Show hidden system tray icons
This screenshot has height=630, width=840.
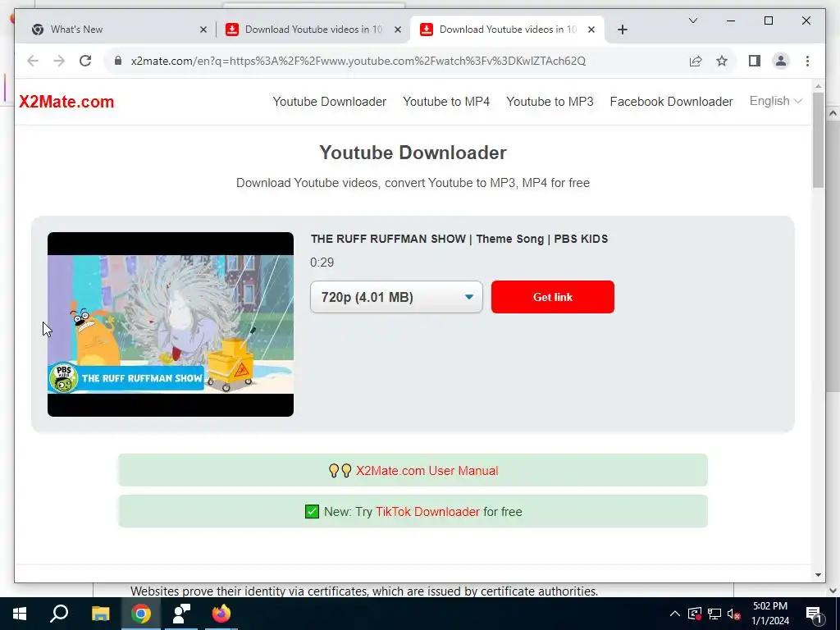675,614
